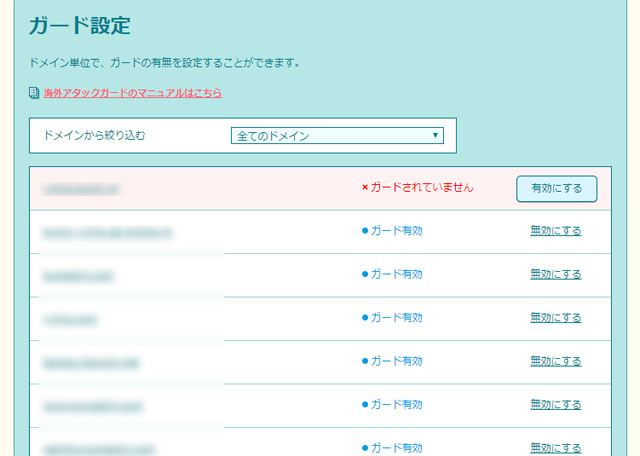Click the blue status dot in the third domain row

point(365,274)
